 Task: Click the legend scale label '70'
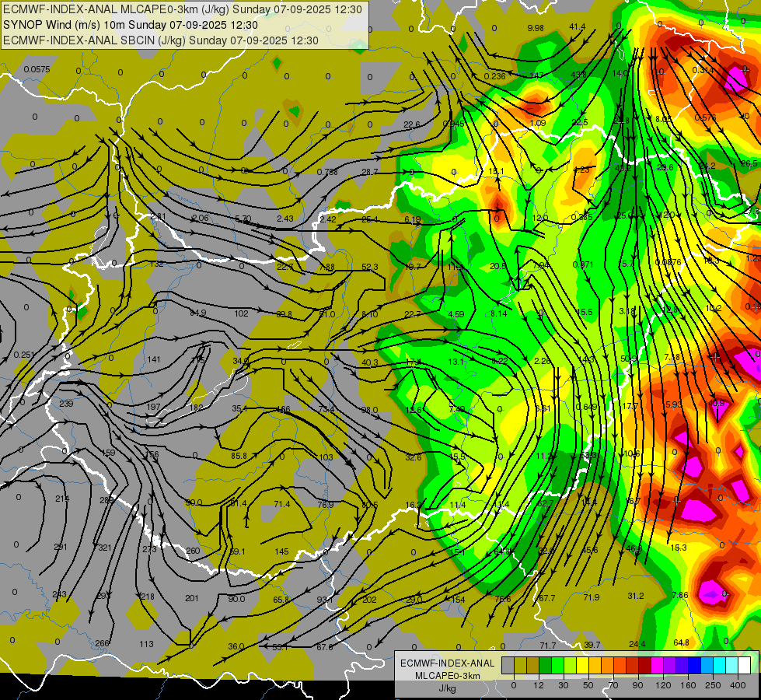(x=613, y=685)
